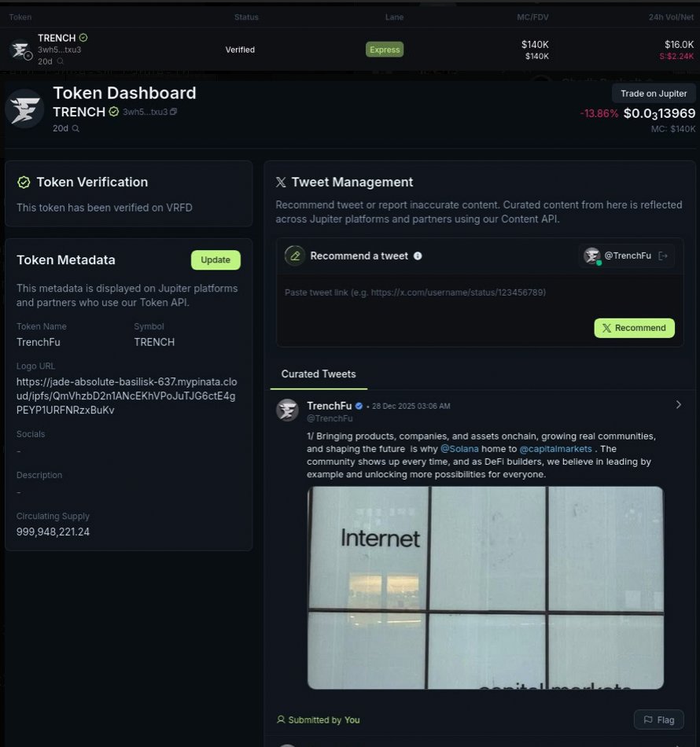The height and width of the screenshot is (747, 700).
Task: Click the magnifier icon next to the 20d label
Action: coord(76,128)
